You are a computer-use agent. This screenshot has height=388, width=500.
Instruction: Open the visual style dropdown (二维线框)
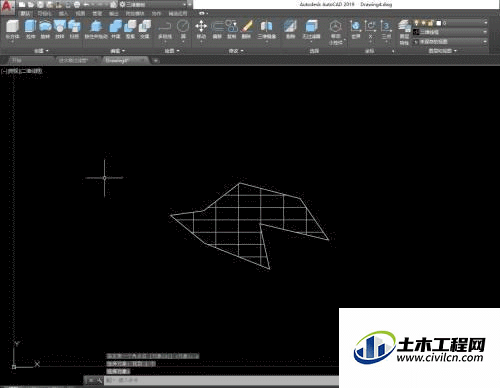pos(450,32)
